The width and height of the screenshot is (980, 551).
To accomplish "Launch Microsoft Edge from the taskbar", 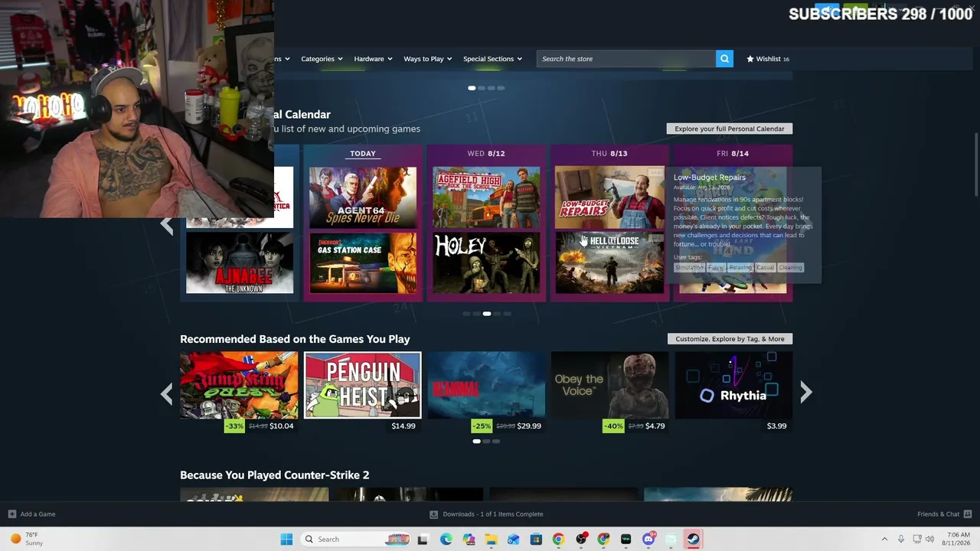I will coord(446,540).
